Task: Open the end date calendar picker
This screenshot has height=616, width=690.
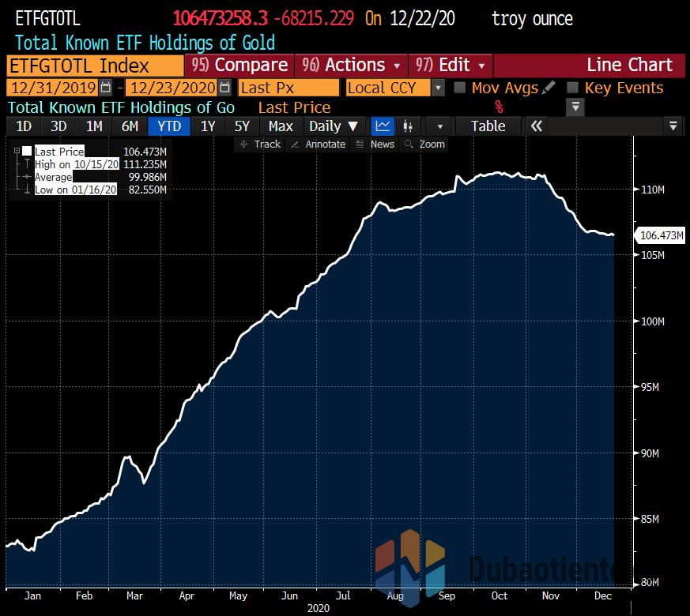Action: (225, 88)
